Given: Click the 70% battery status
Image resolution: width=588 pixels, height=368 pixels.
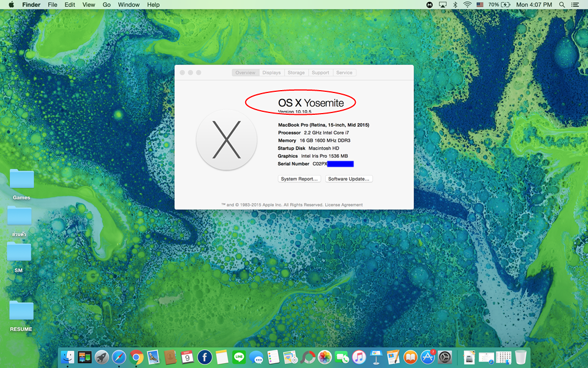Looking at the screenshot, I should [x=499, y=5].
